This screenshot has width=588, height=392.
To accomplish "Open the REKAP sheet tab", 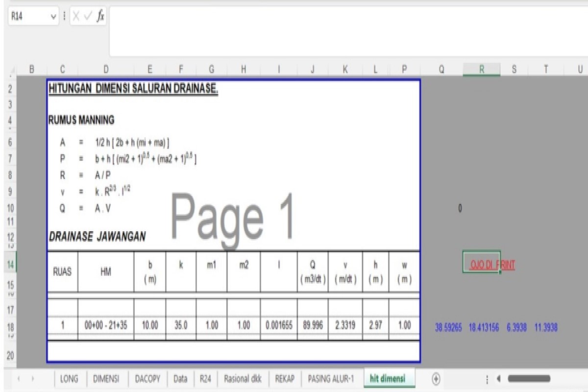I will (x=284, y=379).
